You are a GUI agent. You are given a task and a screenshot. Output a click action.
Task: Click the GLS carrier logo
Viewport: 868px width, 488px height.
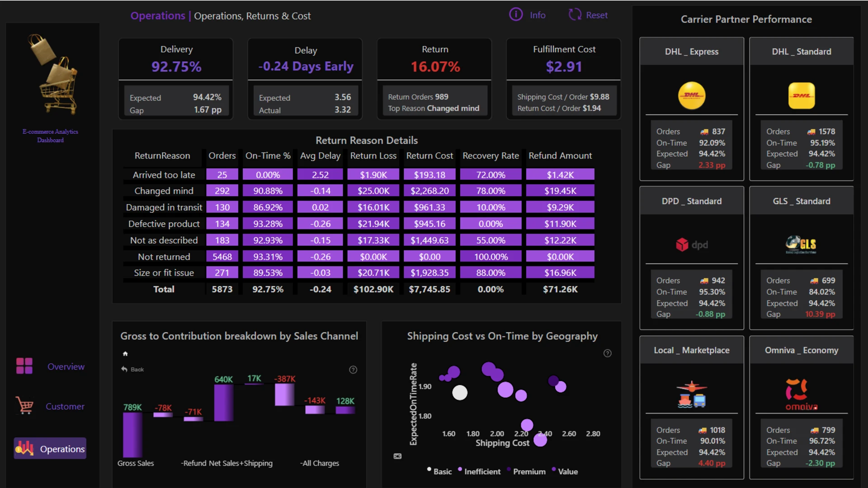801,244
